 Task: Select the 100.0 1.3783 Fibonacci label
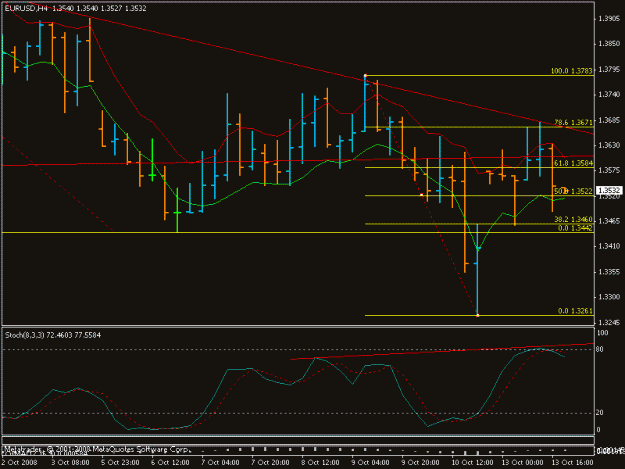[572, 71]
